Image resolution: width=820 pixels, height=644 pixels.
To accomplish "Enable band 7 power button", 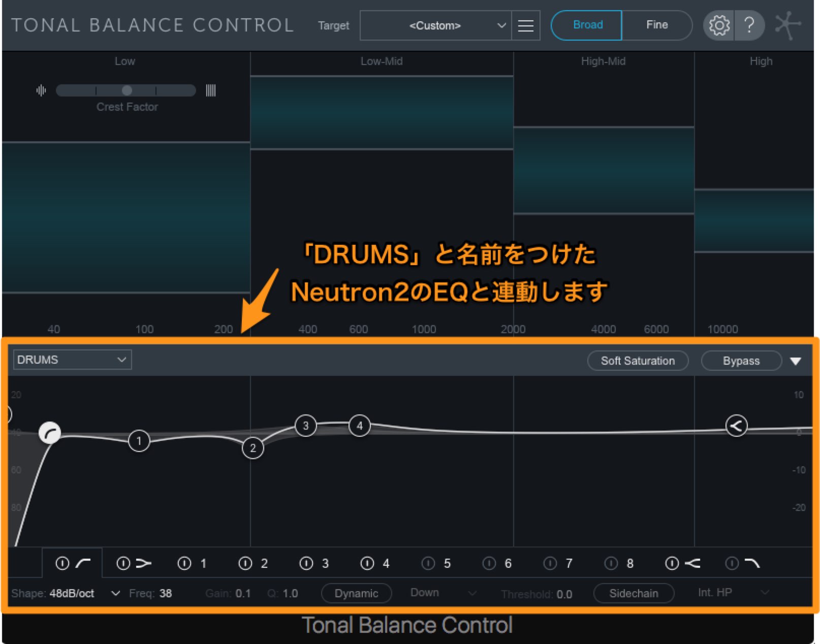I will pyautogui.click(x=550, y=563).
